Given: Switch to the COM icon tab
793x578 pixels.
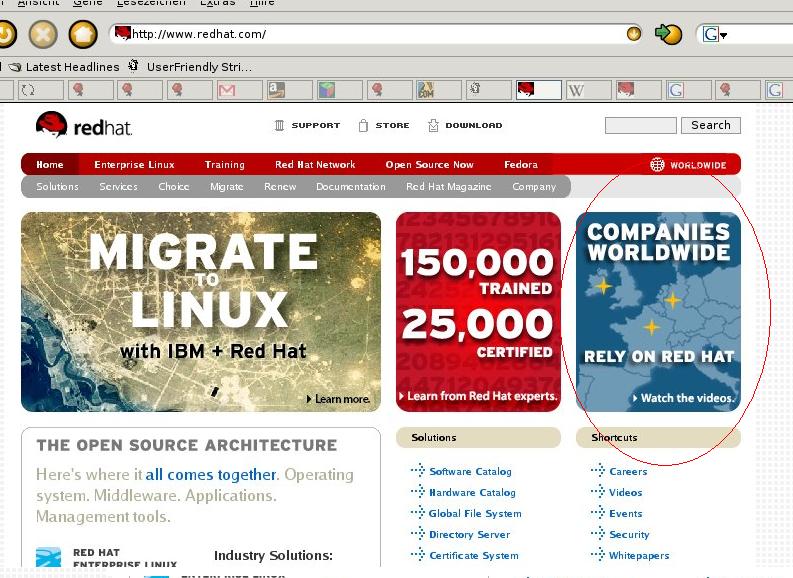Looking at the screenshot, I should (438, 91).
